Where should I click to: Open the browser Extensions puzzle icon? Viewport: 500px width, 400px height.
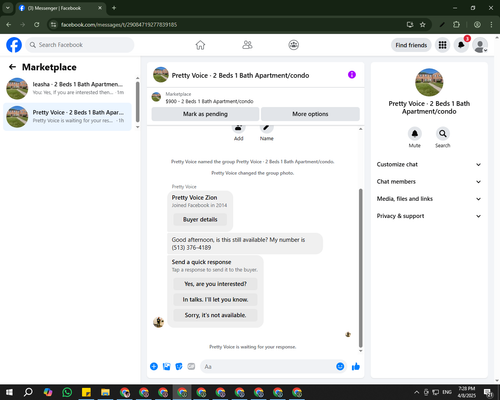pyautogui.click(x=456, y=25)
